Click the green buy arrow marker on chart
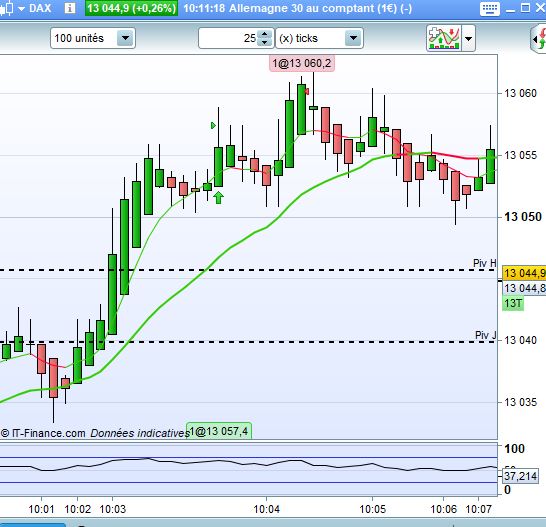 (218, 197)
